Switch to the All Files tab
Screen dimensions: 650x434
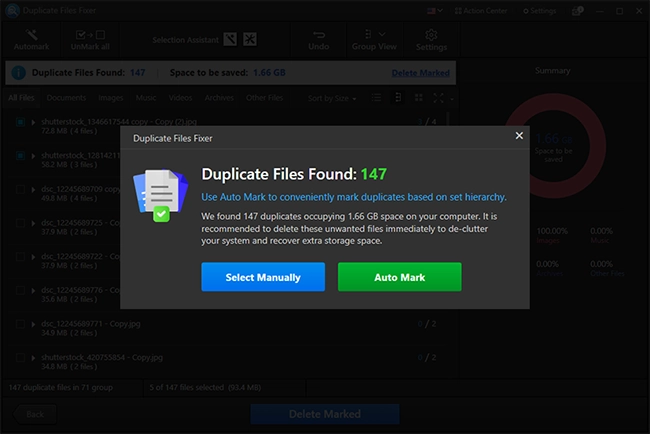21,98
